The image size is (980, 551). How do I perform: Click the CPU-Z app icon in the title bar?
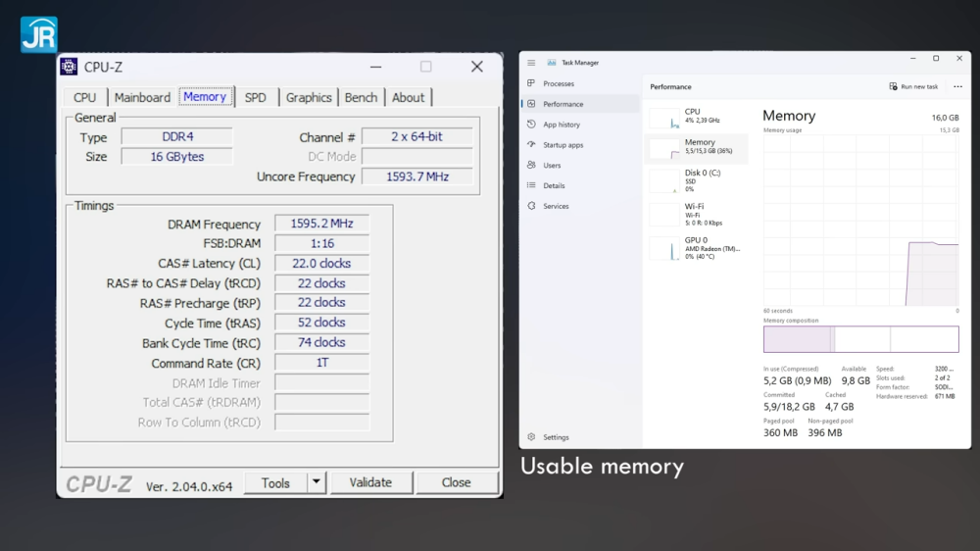tap(70, 67)
